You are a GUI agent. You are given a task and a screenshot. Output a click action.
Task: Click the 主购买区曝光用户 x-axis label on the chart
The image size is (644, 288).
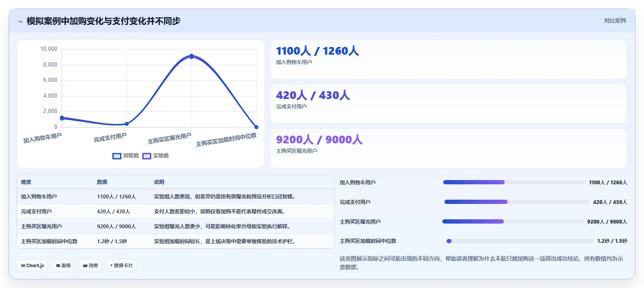(170, 139)
